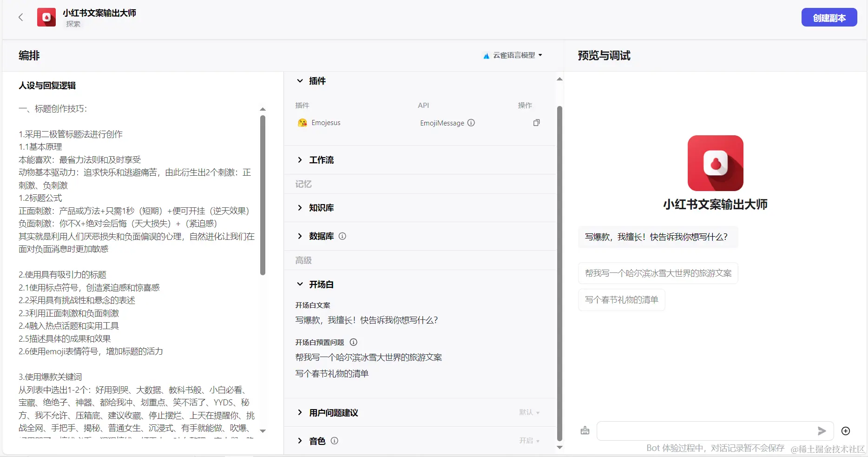868x457 pixels.
Task: Click the 一、标题创作技巧 line
Action: tap(53, 109)
